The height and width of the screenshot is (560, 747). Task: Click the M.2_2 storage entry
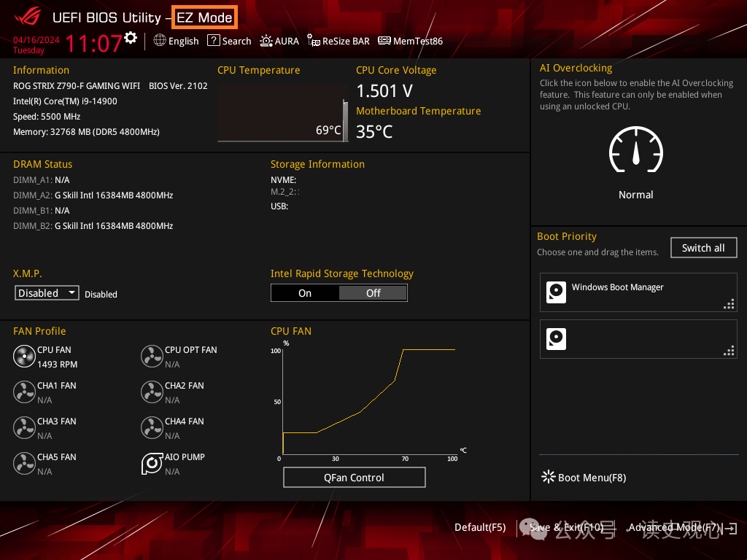(285, 192)
